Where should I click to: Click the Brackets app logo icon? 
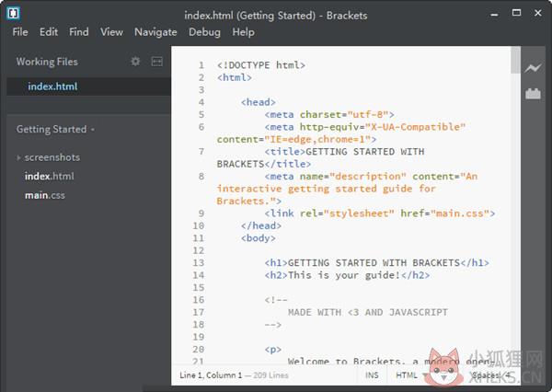14,14
